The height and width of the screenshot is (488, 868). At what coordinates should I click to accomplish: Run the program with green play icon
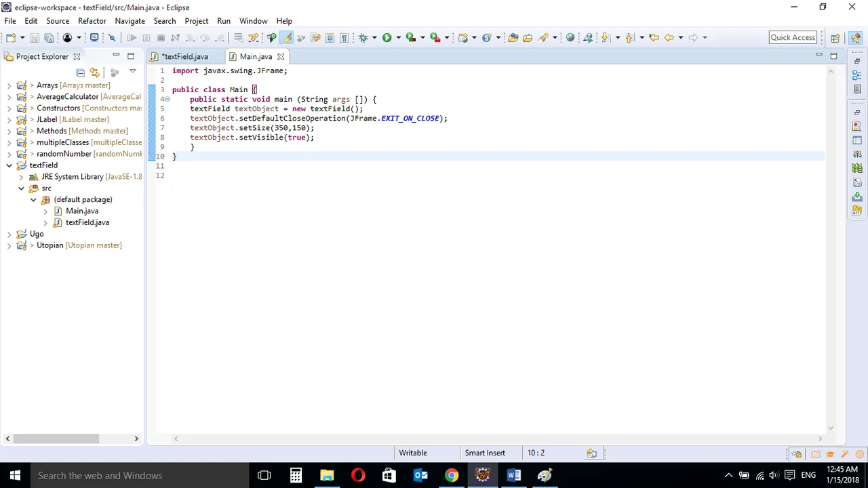(387, 38)
